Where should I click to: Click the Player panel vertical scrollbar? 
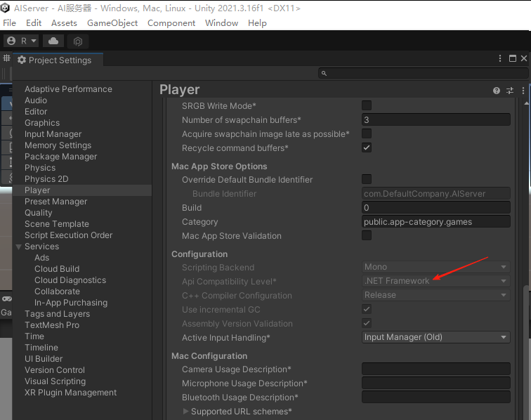pos(526,353)
